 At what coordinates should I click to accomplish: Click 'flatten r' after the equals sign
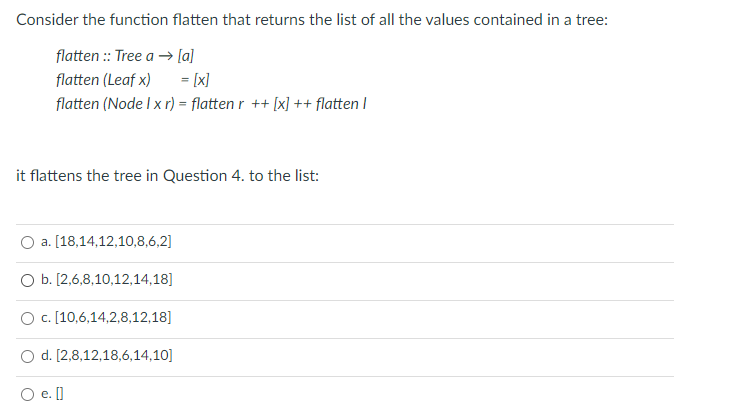218,103
